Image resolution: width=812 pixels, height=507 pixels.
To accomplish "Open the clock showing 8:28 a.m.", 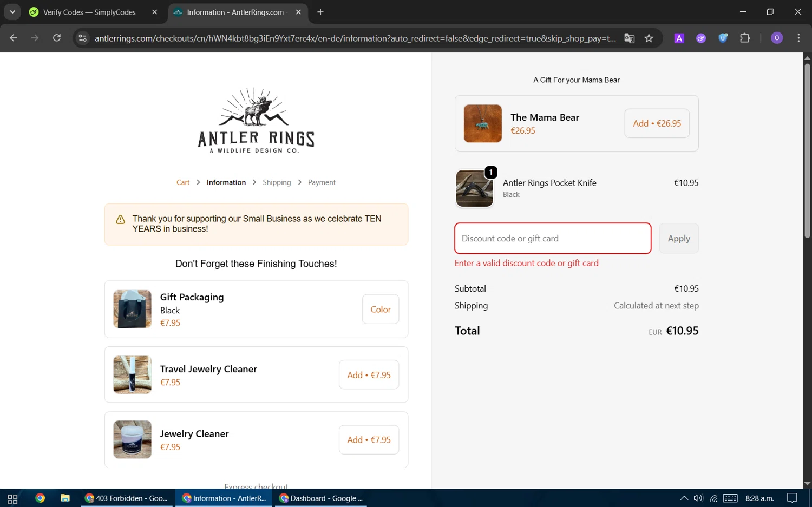I will click(759, 498).
